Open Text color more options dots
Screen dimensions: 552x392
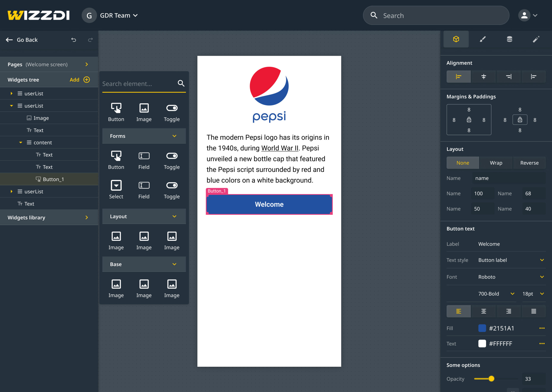tap(542, 344)
